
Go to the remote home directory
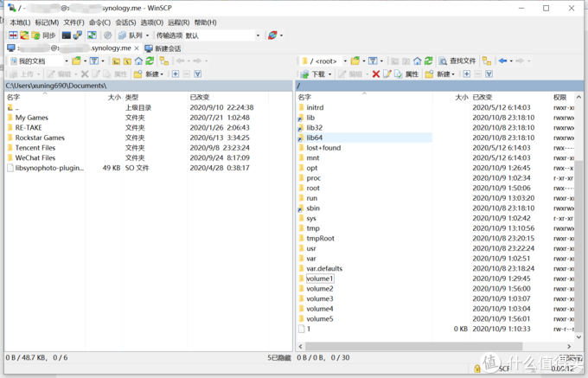pos(418,61)
